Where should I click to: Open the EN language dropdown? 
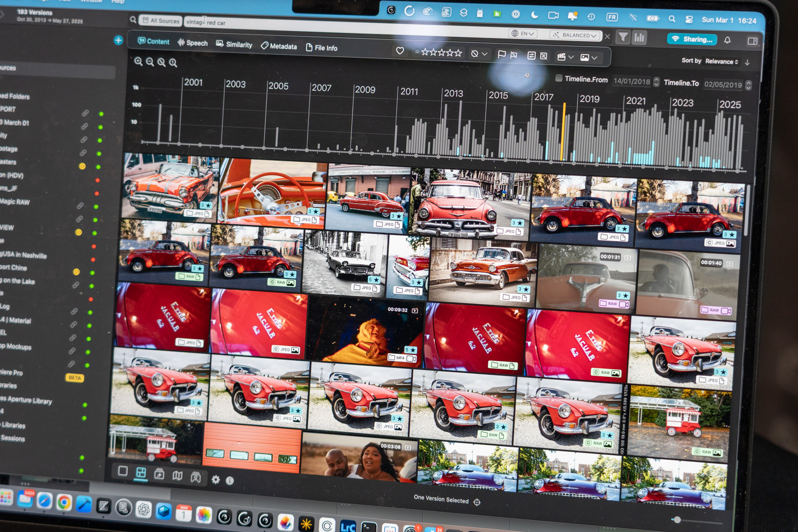coord(523,33)
